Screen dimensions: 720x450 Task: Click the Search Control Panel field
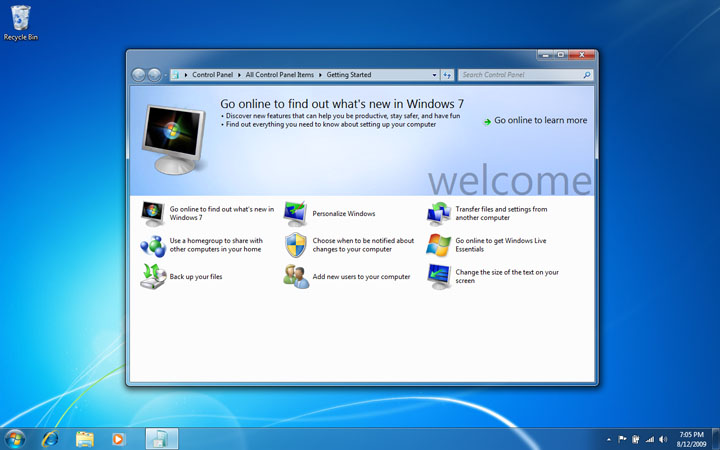[520, 75]
